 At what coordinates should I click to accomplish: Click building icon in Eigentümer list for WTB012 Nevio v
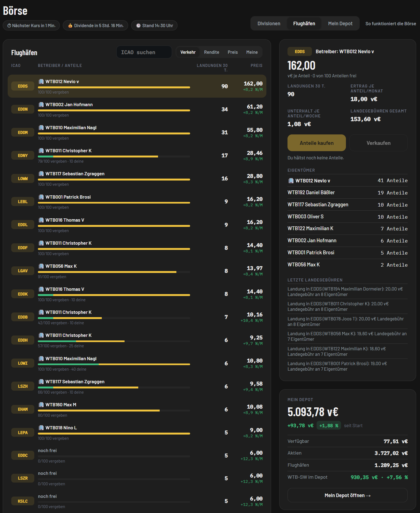tap(291, 181)
